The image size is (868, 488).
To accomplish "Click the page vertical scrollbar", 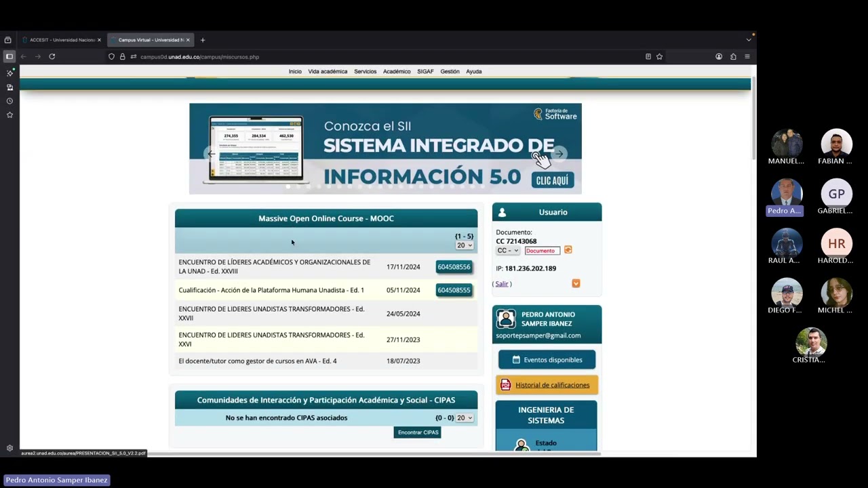I will click(753, 119).
